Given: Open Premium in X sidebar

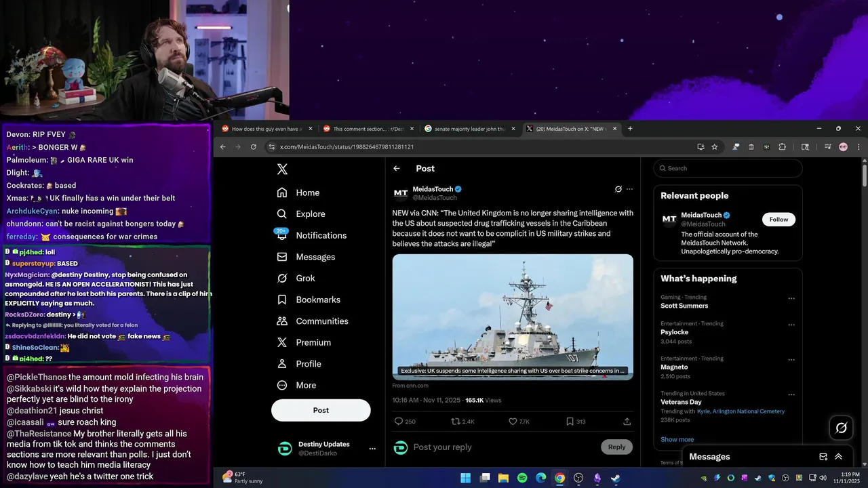Looking at the screenshot, I should click(303, 342).
